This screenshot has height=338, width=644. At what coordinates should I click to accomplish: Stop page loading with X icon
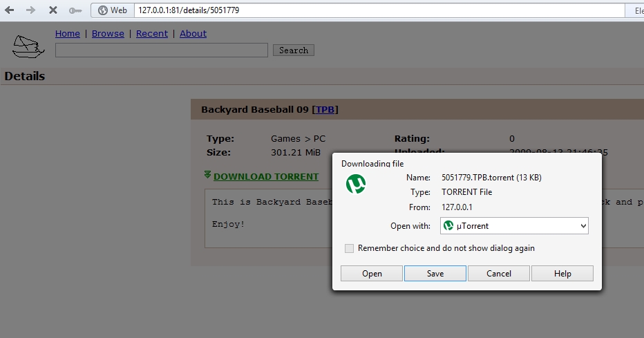pos(53,10)
